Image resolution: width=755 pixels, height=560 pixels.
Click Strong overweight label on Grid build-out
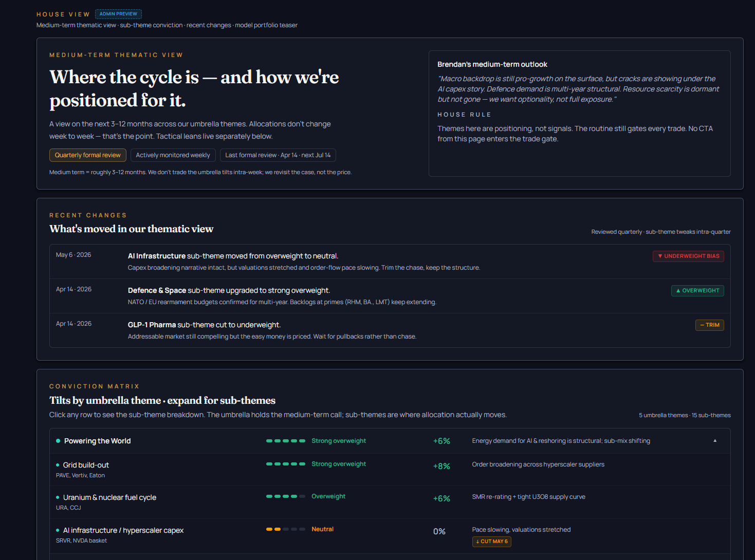pyautogui.click(x=339, y=464)
